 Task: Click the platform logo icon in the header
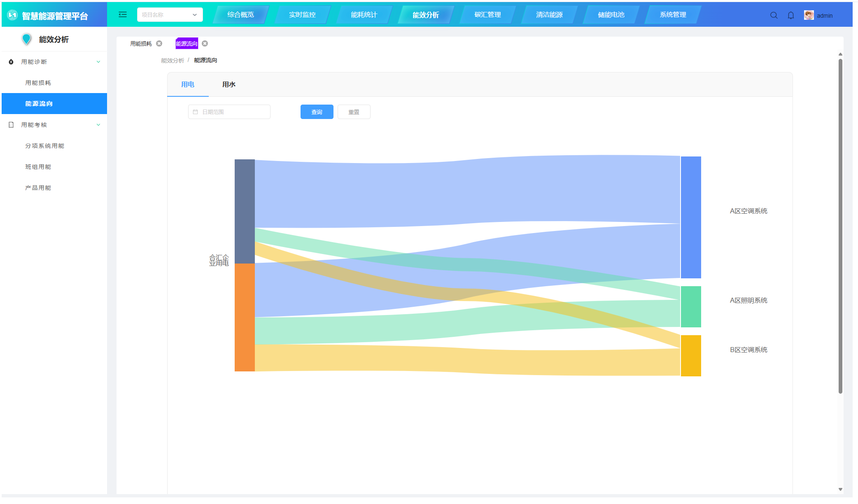[12, 15]
